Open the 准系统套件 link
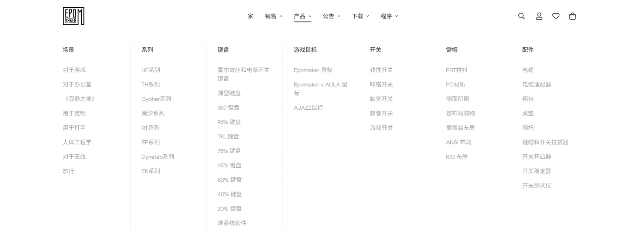Viewport: 644px width, 243px height. tap(232, 223)
